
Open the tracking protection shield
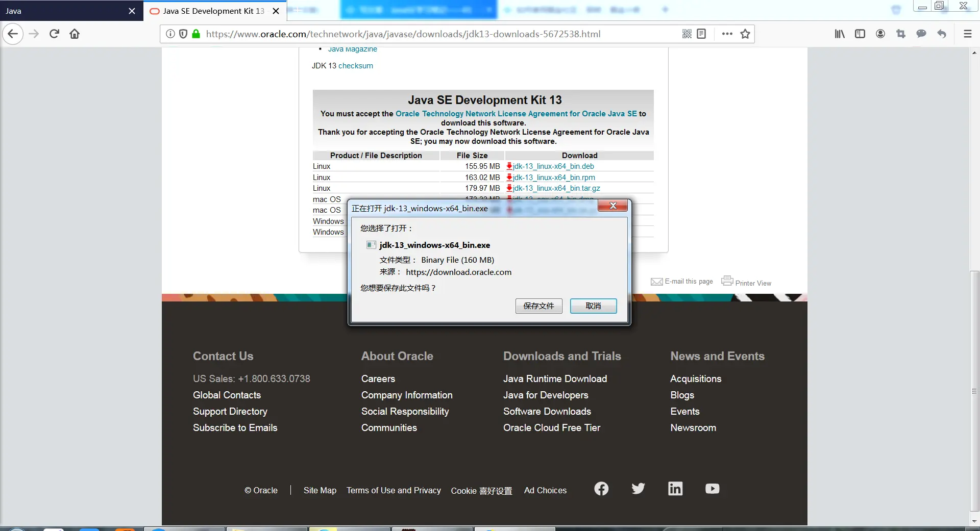pos(183,34)
